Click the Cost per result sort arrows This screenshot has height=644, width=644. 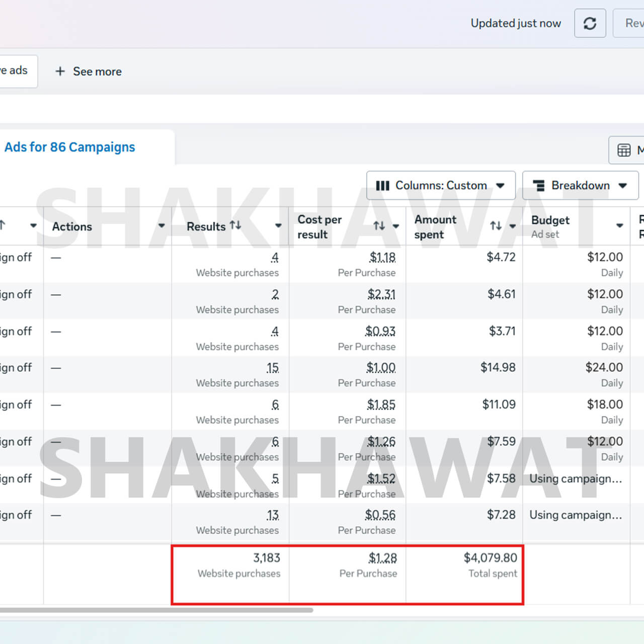[x=379, y=226]
